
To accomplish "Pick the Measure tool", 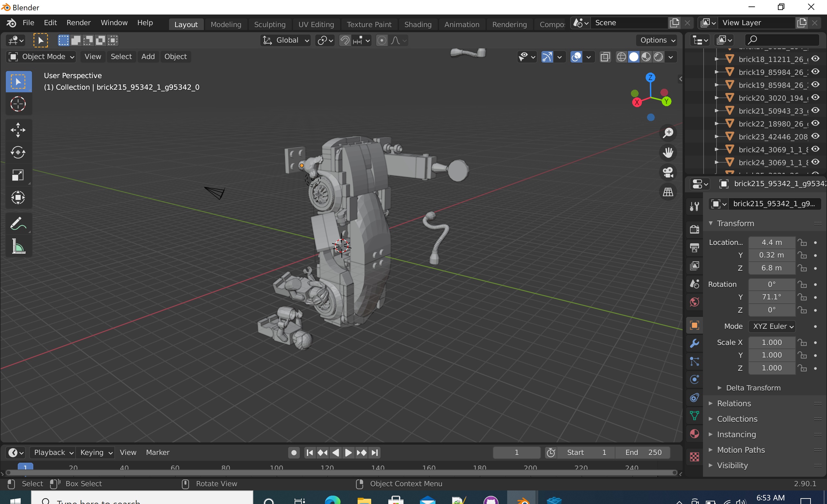I will point(18,247).
